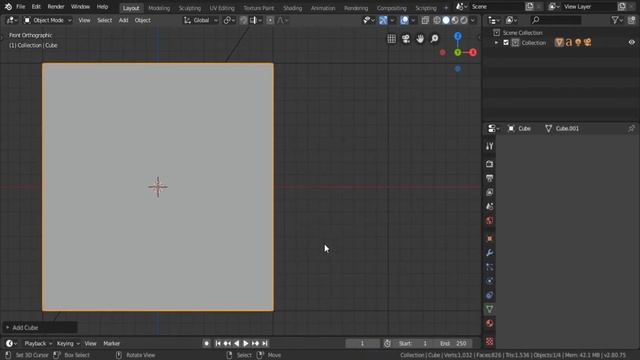This screenshot has height=360, width=640.
Task: Click the outliner search field
Action: tap(556, 20)
